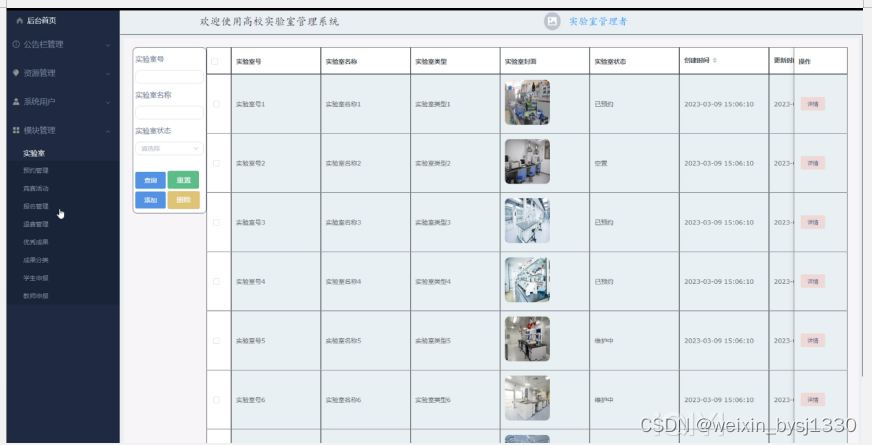
Task: Click the blue 查询 button
Action: 150,180
